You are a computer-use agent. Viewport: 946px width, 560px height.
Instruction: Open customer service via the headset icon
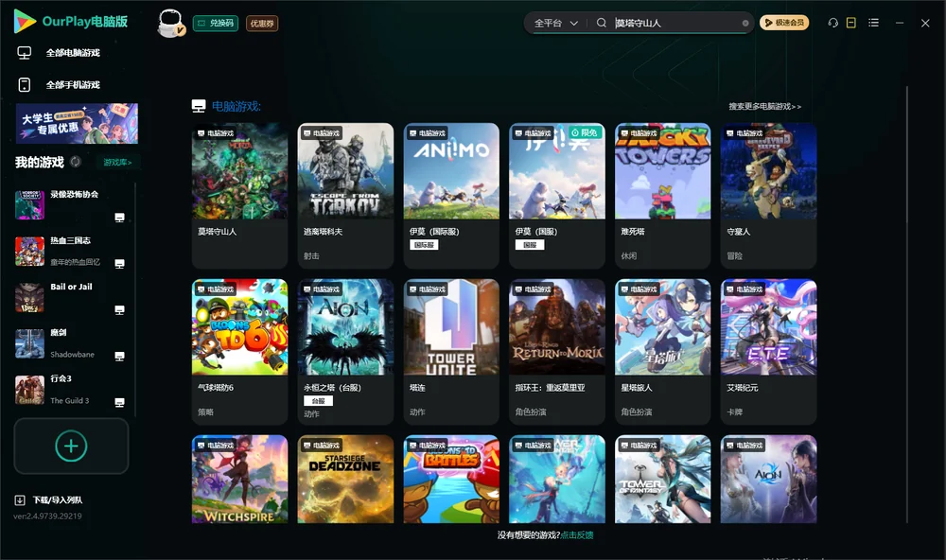[833, 23]
